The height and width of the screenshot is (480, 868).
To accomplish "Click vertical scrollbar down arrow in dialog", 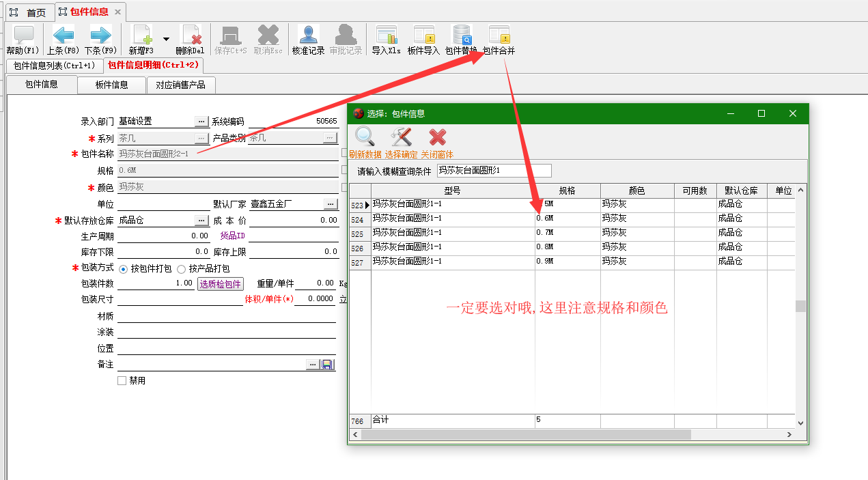I will point(800,423).
